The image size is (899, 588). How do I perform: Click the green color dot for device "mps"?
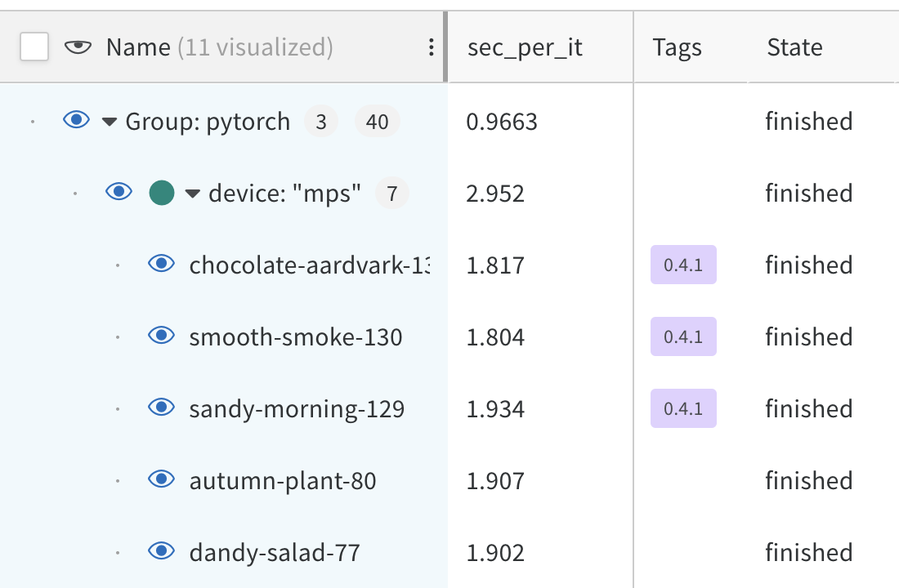click(163, 192)
